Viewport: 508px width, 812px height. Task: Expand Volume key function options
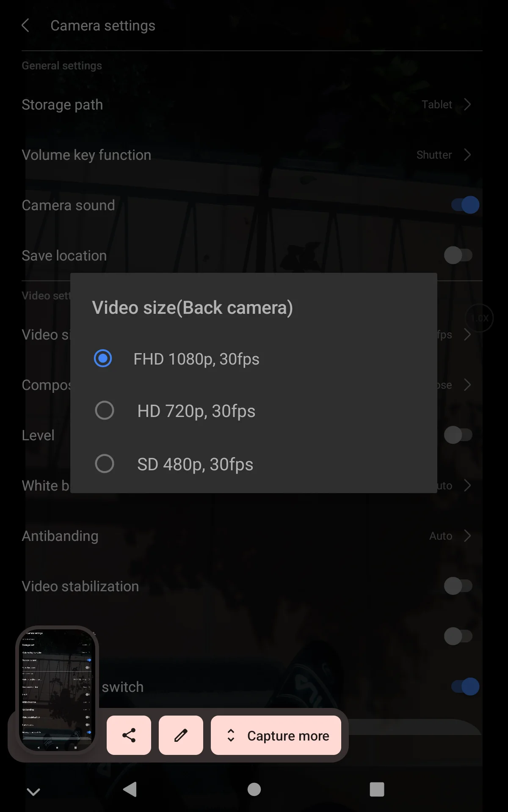[x=467, y=155]
